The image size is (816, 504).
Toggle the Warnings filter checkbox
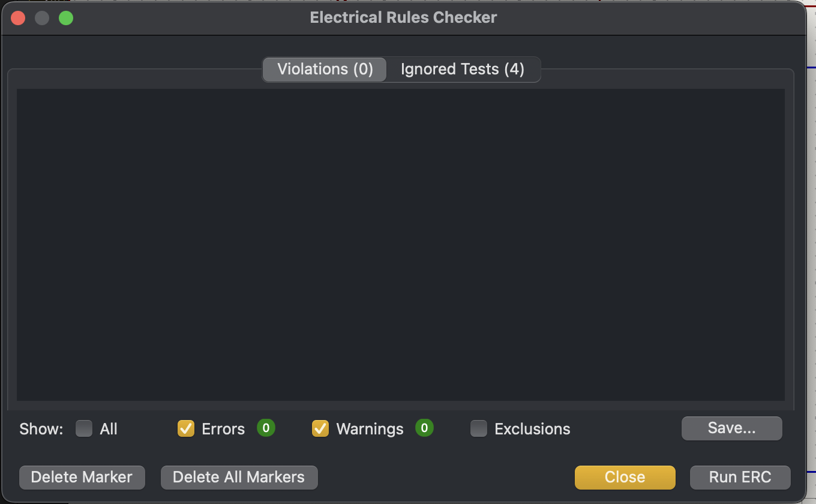tap(320, 429)
